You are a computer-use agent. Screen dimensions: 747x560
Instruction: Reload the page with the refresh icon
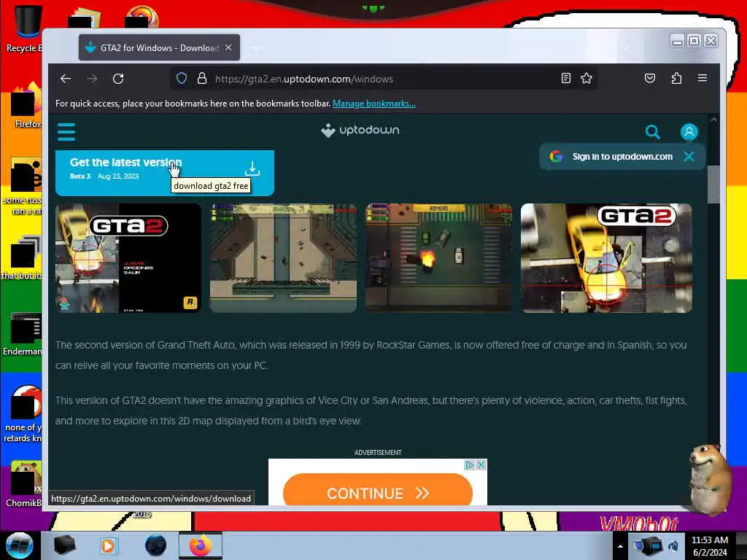click(x=118, y=79)
